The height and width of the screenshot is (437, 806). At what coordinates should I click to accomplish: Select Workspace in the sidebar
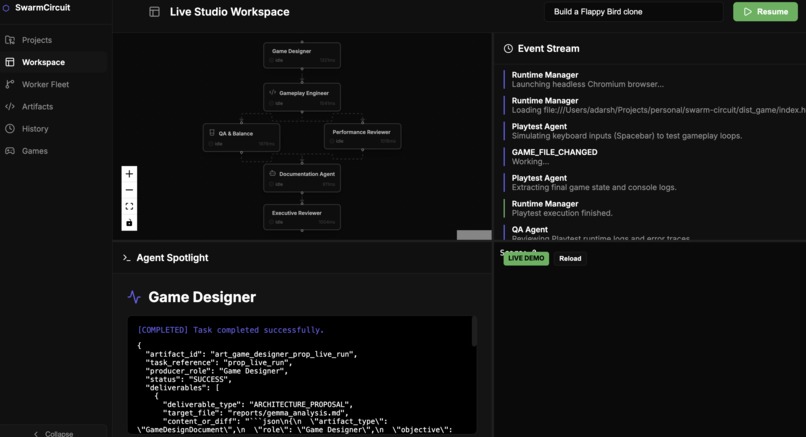[x=54, y=62]
